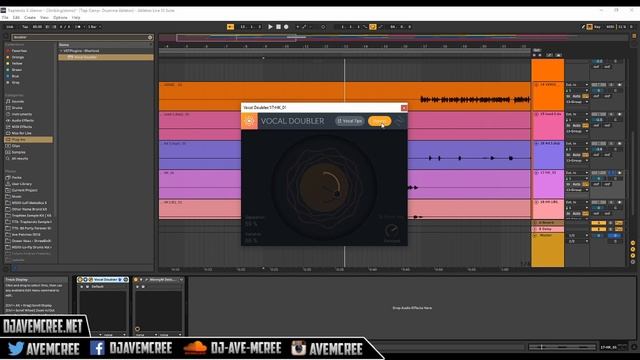
Task: Click the Vocal Tips button in plugin
Action: [349, 121]
